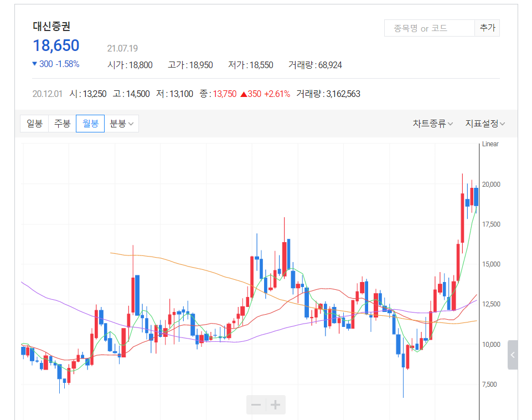Click the 10,000 price axis label

(x=491, y=345)
